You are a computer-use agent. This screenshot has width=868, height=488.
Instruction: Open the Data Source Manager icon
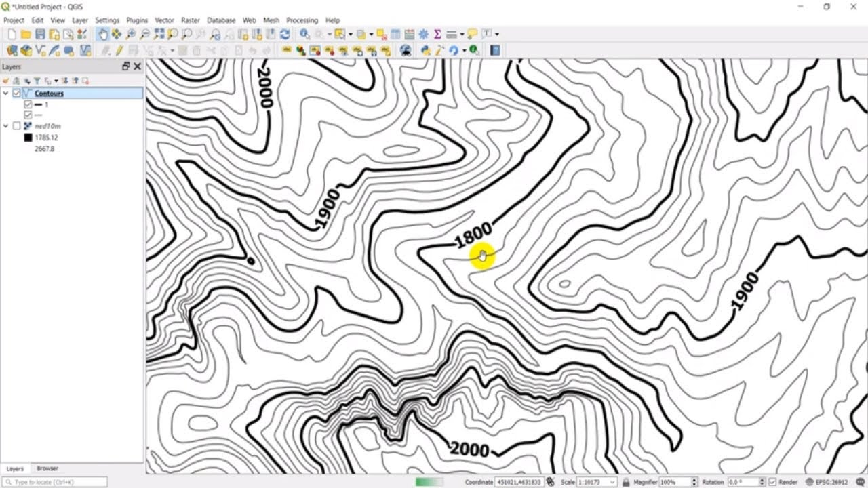[x=12, y=50]
